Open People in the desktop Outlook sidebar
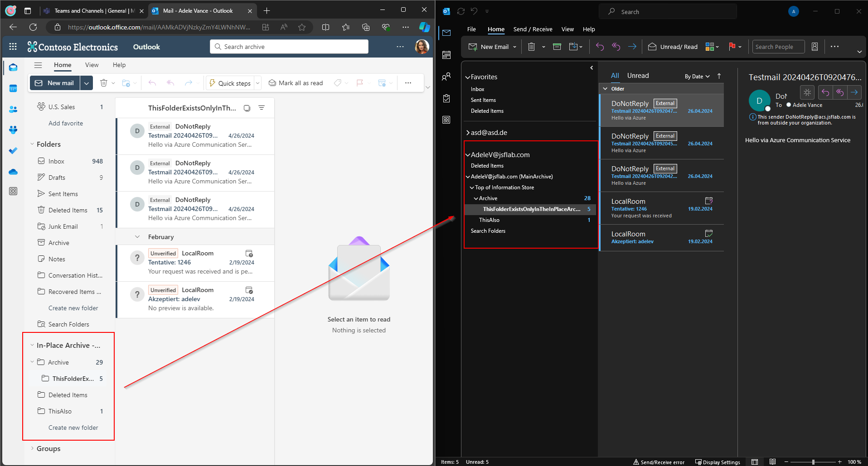Image resolution: width=868 pixels, height=466 pixels. [446, 77]
